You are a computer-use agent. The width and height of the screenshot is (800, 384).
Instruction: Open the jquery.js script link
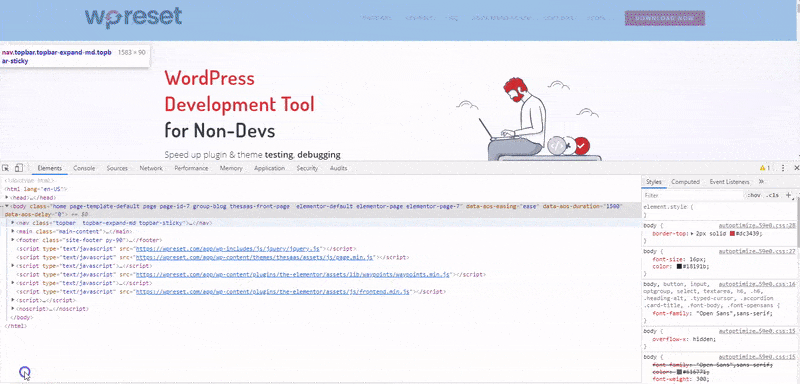tap(228, 249)
